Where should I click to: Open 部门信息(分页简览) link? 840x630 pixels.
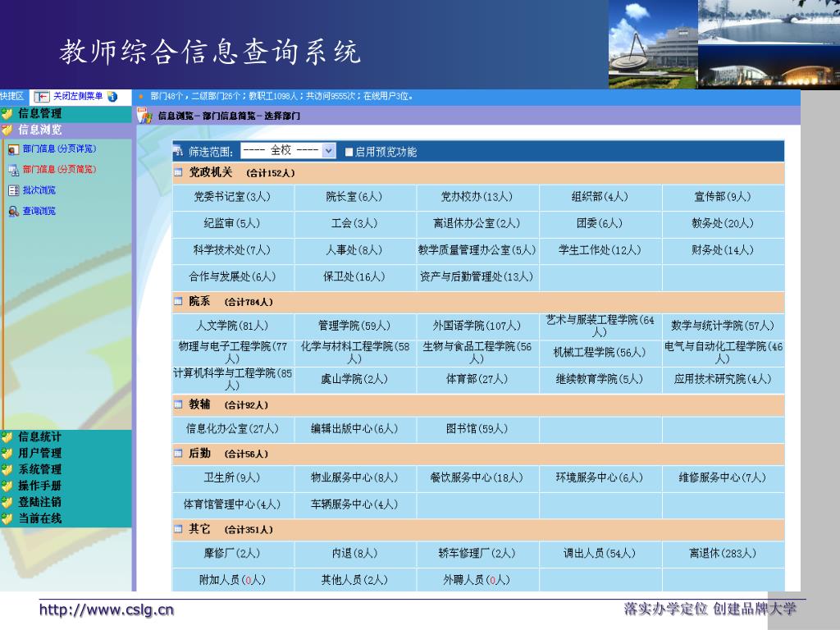click(x=59, y=170)
